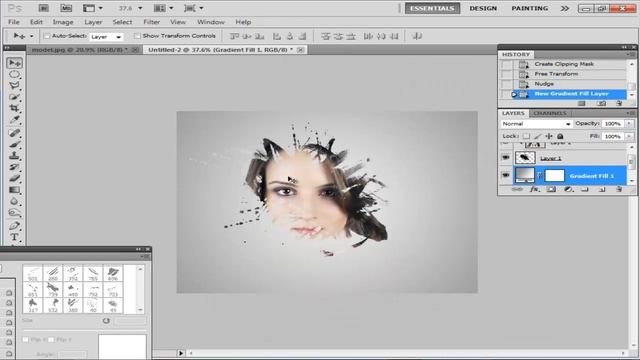
Task: Switch to the Channels tab
Action: click(550, 113)
